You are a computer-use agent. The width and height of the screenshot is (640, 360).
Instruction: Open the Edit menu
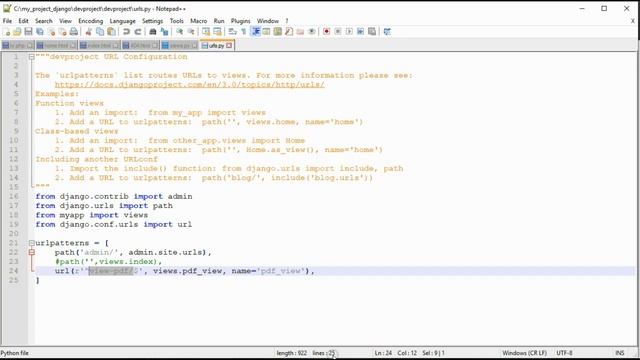23,21
